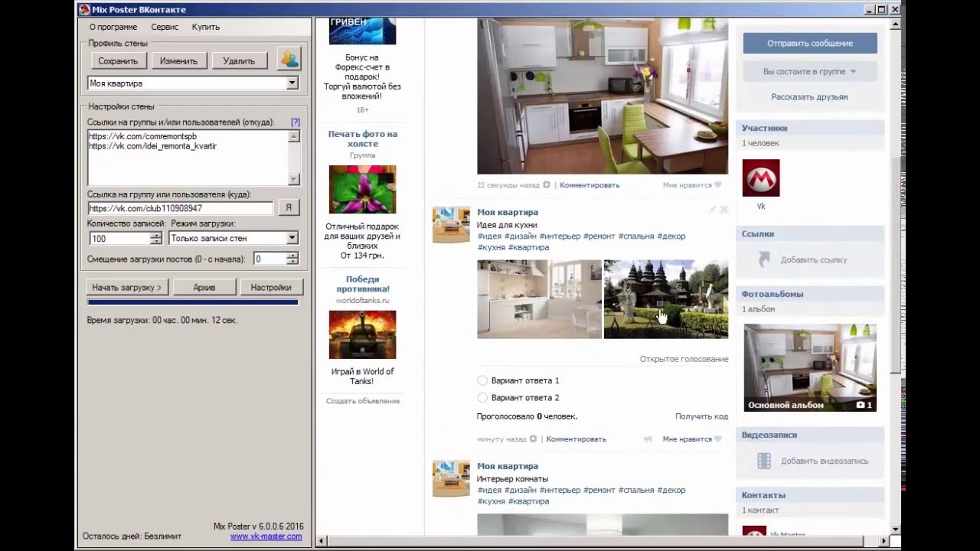
Task: Open the user accounts icon button
Action: point(289,60)
